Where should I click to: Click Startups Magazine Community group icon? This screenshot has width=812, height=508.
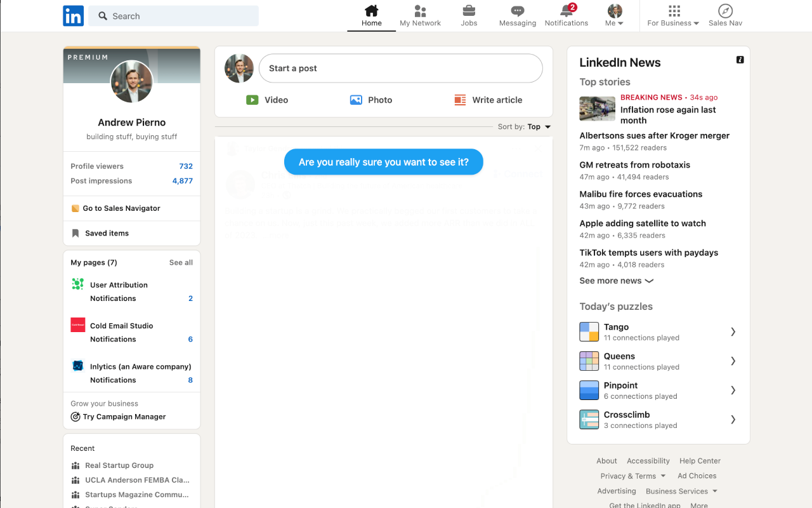(75, 495)
